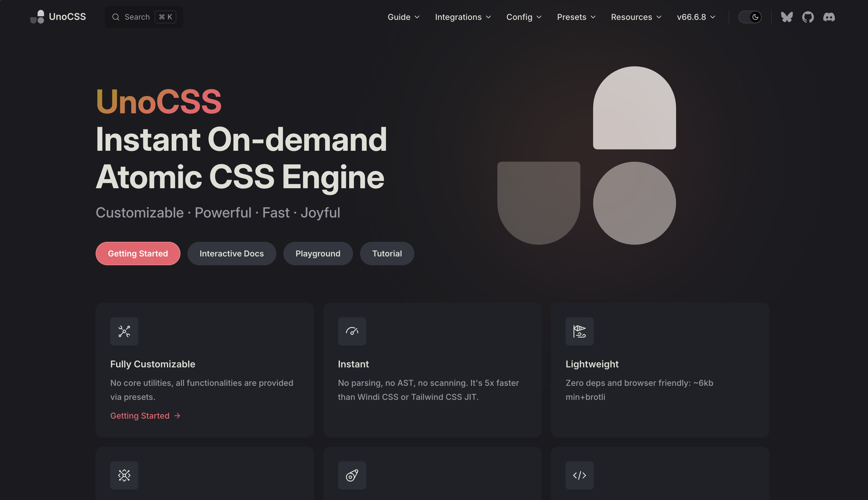Click the Search input box
Viewport: 868px width, 500px height.
[x=144, y=17]
